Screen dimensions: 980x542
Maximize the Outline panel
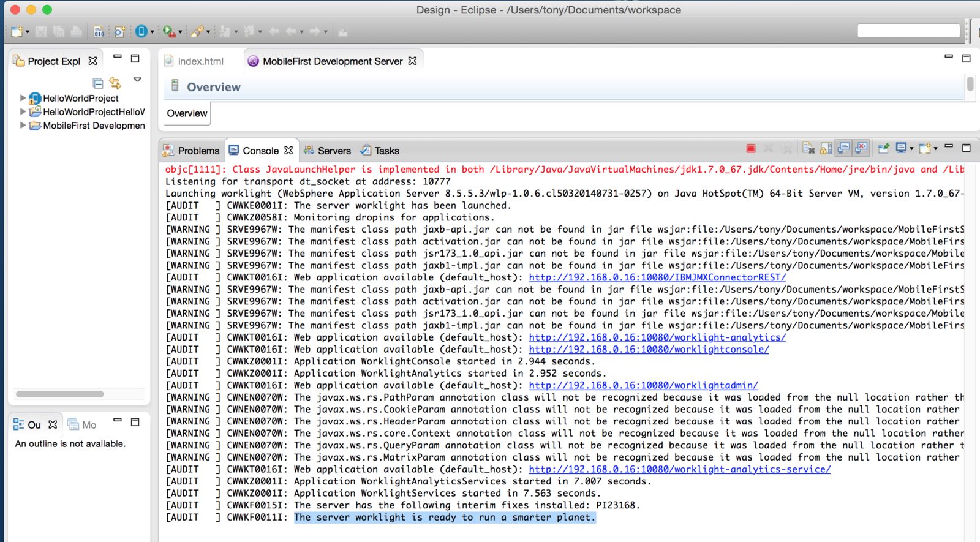[135, 422]
